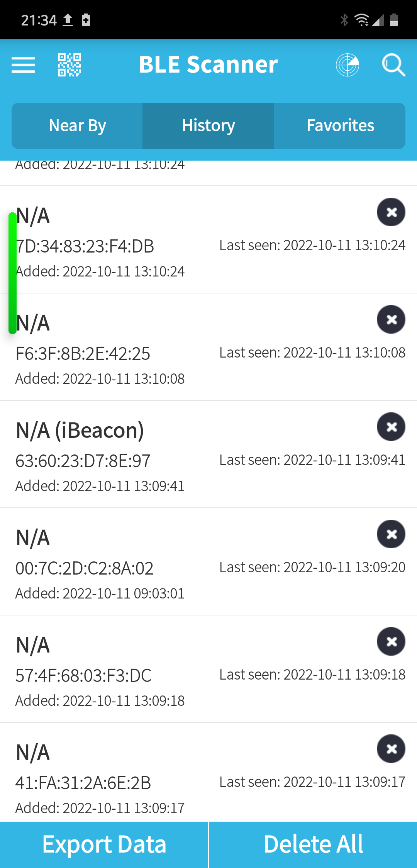
Task: Delete device 00:7C:2D:C2:8A:02 from list
Action: [391, 534]
